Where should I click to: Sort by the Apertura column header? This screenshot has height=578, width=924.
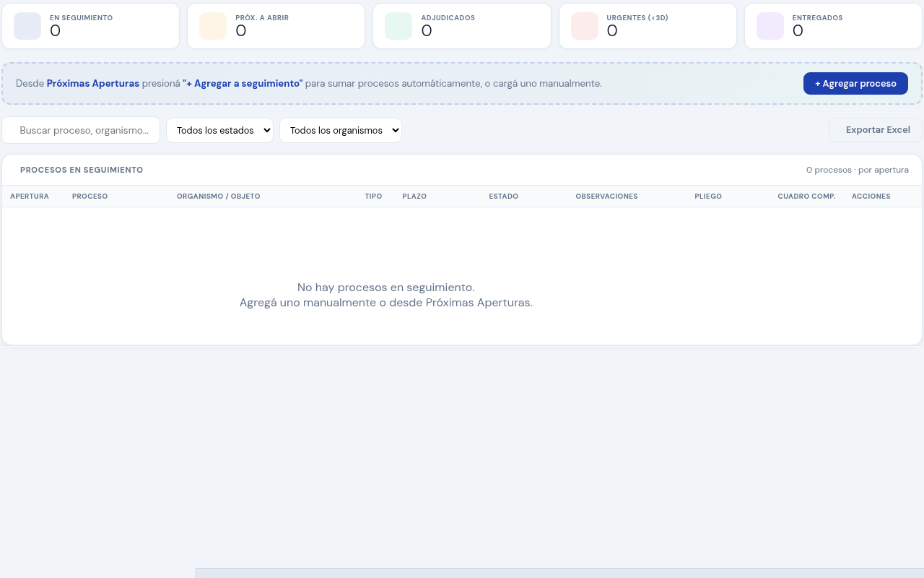click(x=30, y=197)
